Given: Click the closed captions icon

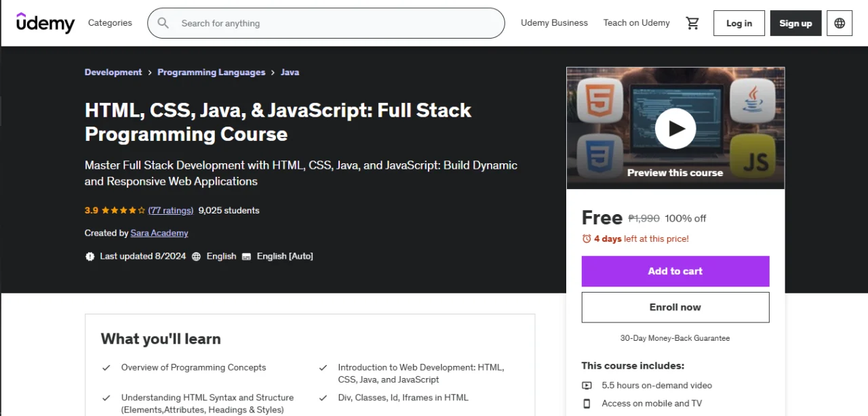Looking at the screenshot, I should point(246,256).
